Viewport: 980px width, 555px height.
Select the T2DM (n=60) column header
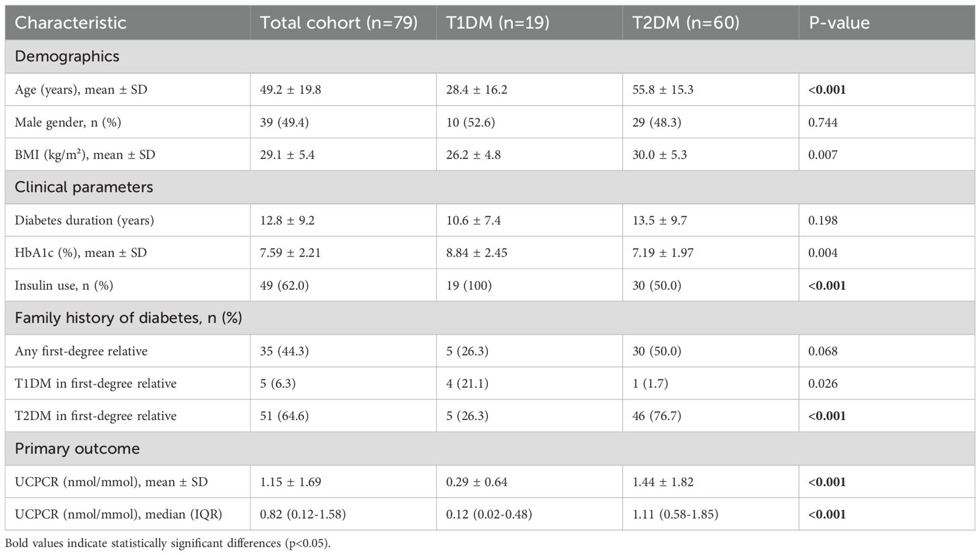point(685,23)
